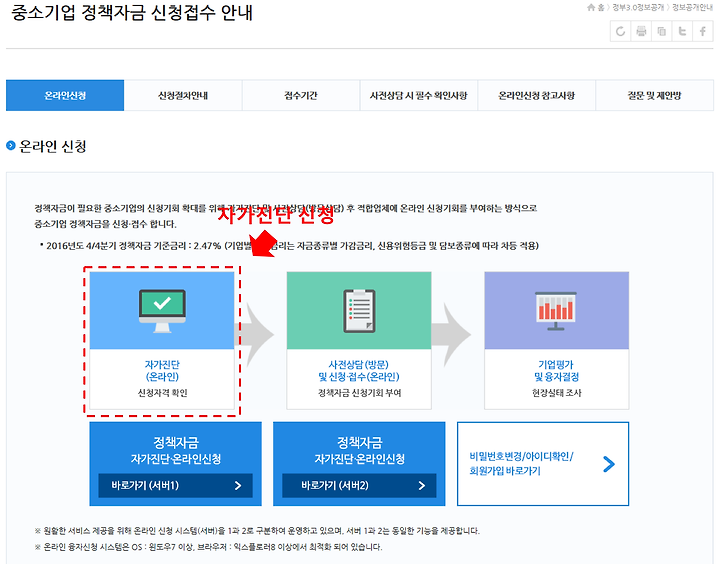Click the 정부3.0정보공개 breadcrumb link
This screenshot has height=564, width=720.
point(638,7)
